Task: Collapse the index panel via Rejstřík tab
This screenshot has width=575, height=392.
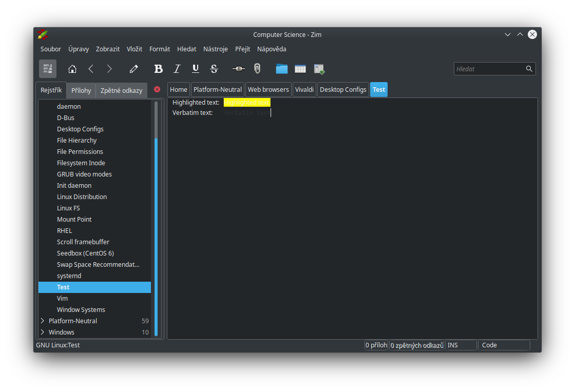Action: pos(51,90)
